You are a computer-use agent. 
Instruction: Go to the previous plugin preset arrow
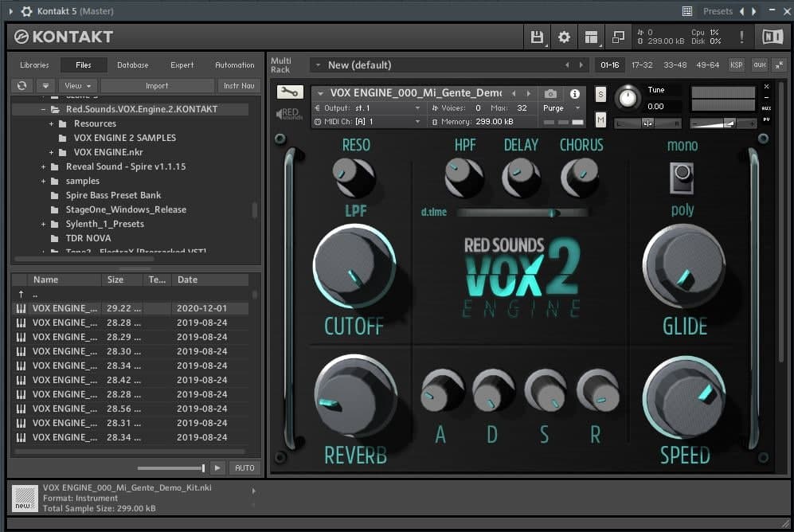tap(742, 11)
